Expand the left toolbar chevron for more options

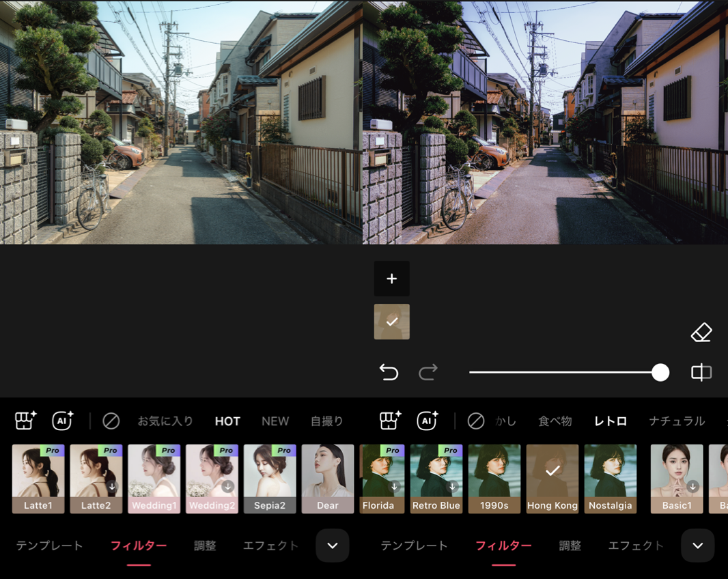coord(332,546)
